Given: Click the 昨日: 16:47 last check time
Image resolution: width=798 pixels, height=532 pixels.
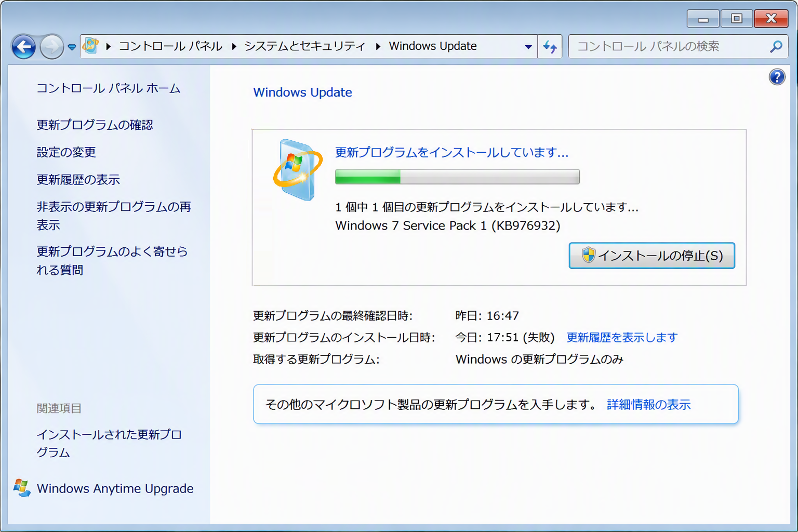Looking at the screenshot, I should pos(487,316).
